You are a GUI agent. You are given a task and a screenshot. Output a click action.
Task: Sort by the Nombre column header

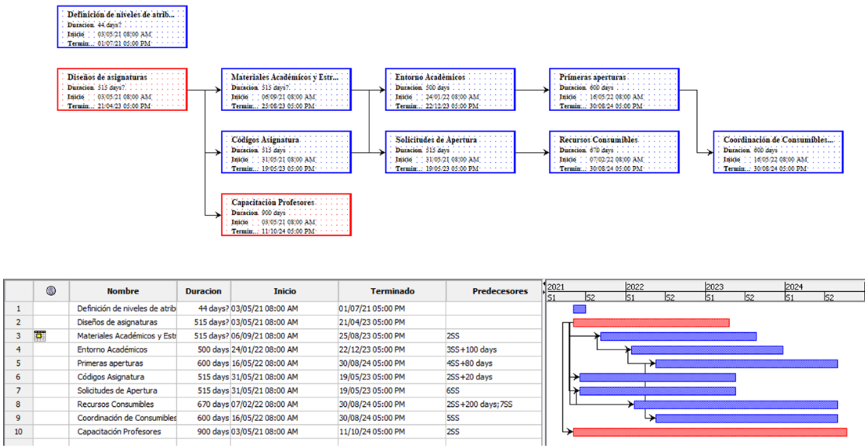[x=123, y=291]
